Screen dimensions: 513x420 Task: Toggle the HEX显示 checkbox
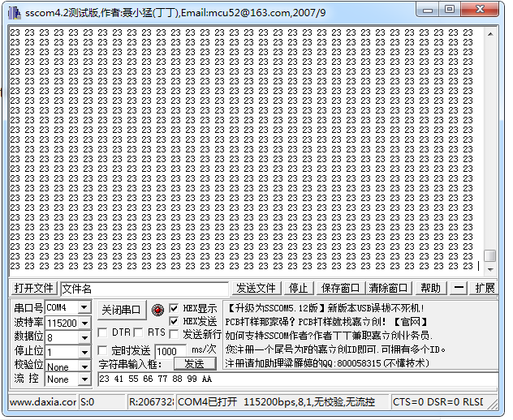(174, 308)
